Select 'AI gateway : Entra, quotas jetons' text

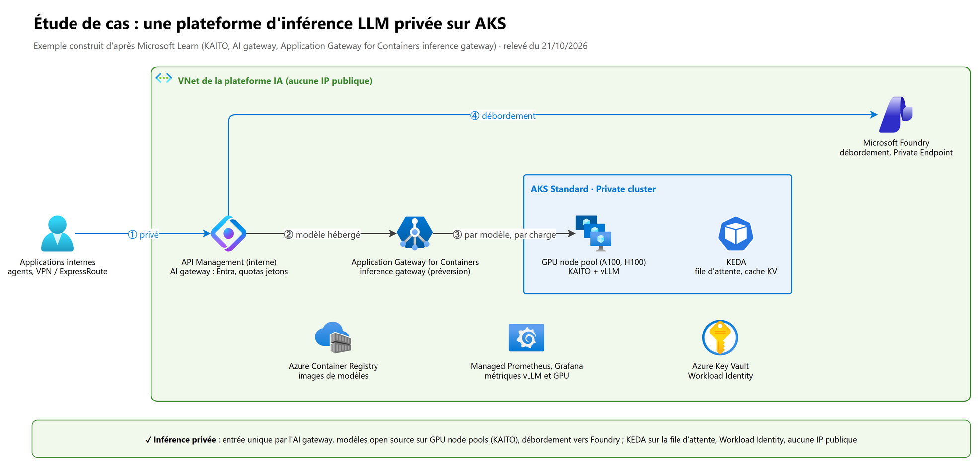click(229, 272)
